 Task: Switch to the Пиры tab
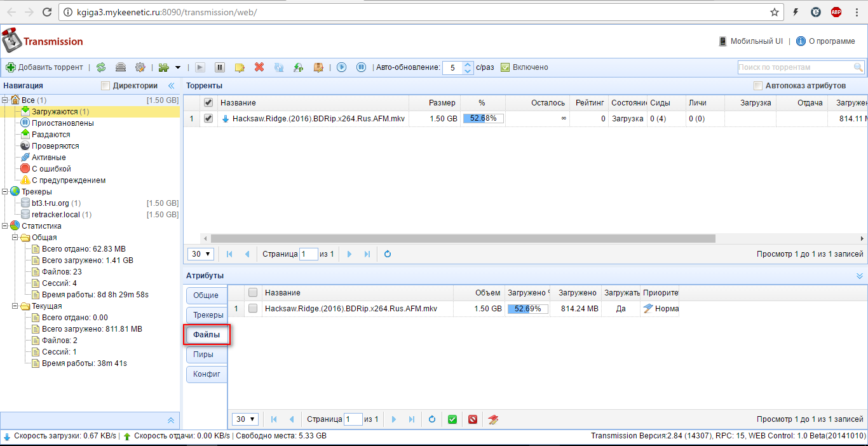203,355
